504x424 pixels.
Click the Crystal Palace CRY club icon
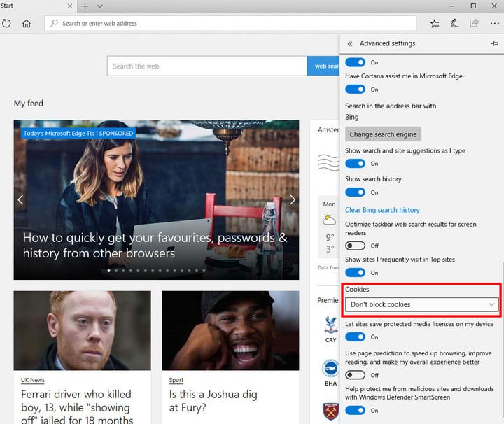click(x=330, y=325)
